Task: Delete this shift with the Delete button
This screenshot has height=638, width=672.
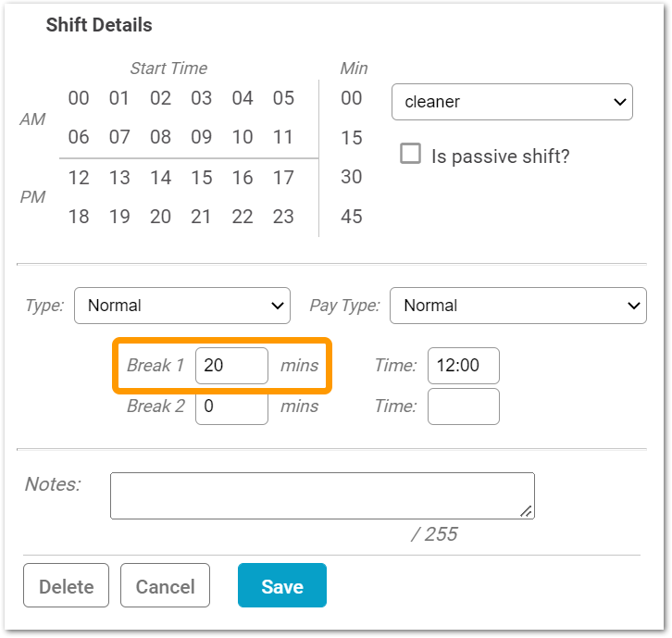Action: pos(67,587)
